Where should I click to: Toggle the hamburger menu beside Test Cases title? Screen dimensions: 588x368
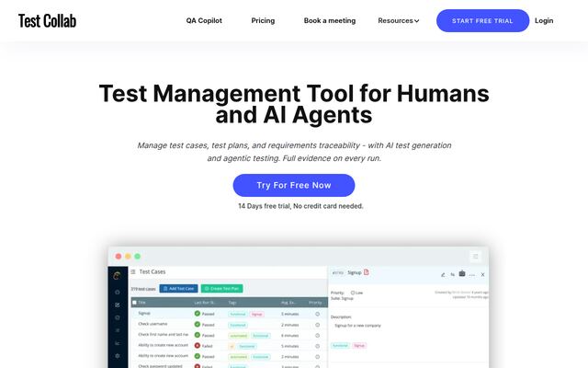132,271
